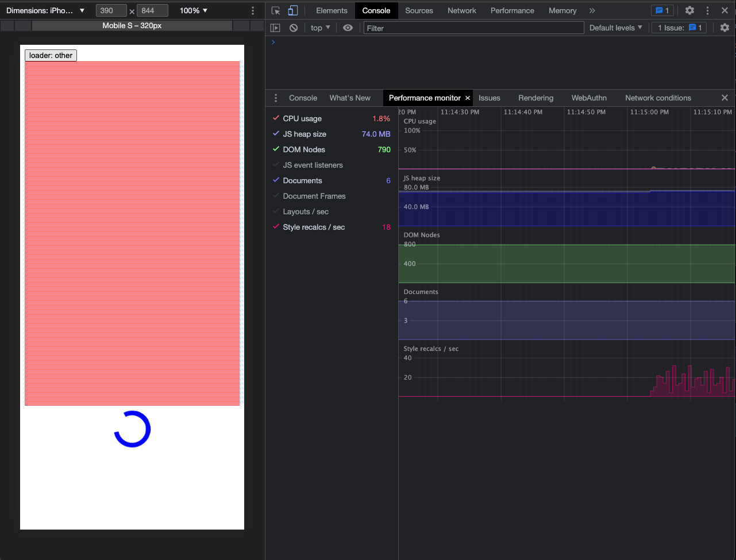Edit the viewport height field 844
This screenshot has height=560, width=736.
coord(152,10)
